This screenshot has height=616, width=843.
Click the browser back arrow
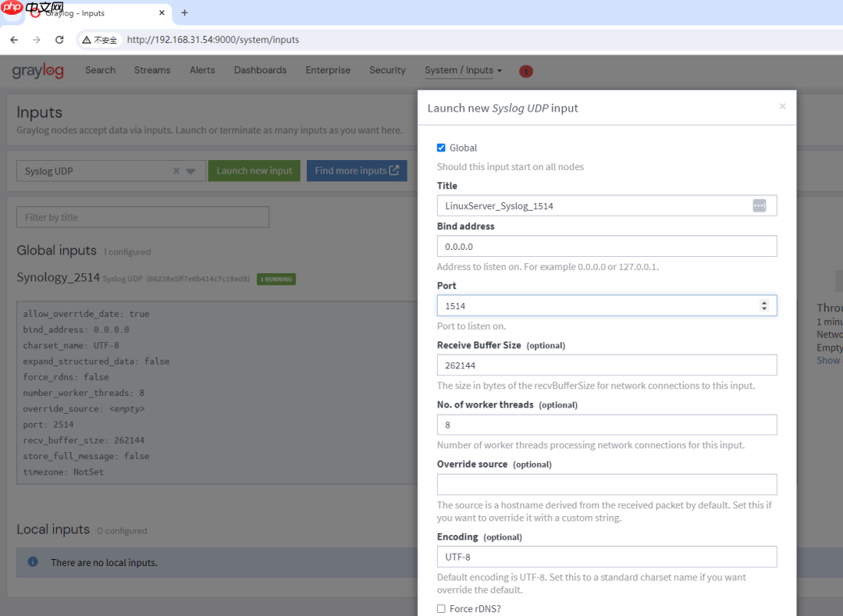coord(13,39)
